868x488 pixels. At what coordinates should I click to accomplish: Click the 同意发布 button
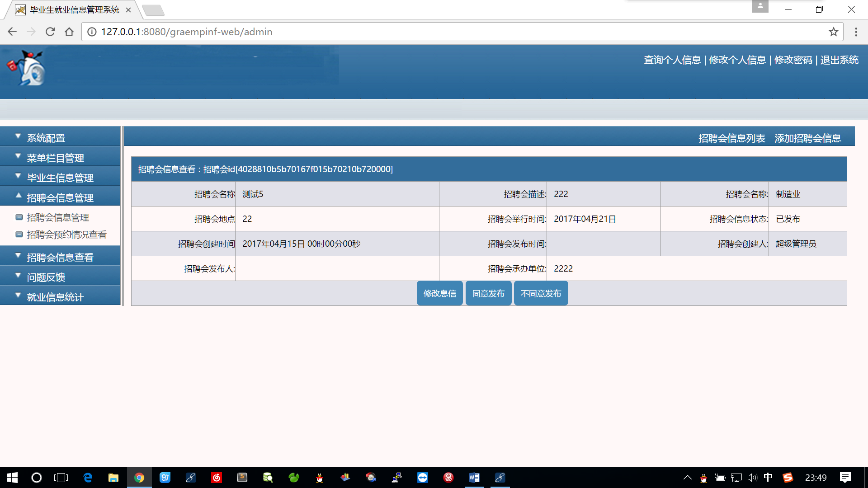pos(488,293)
